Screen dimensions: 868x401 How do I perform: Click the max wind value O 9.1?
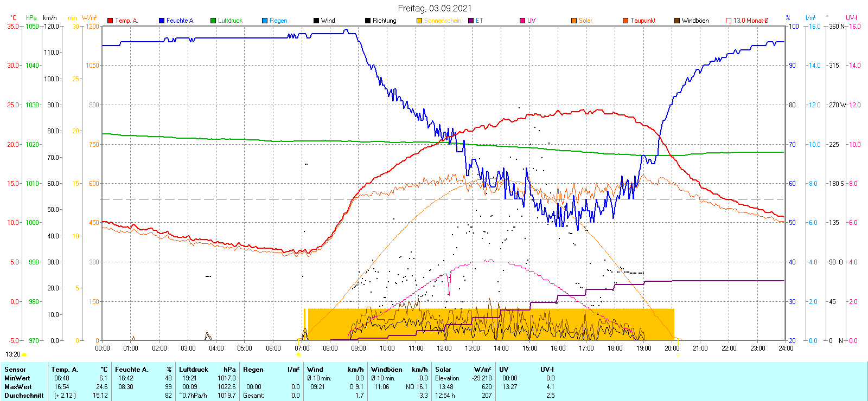pos(356,387)
